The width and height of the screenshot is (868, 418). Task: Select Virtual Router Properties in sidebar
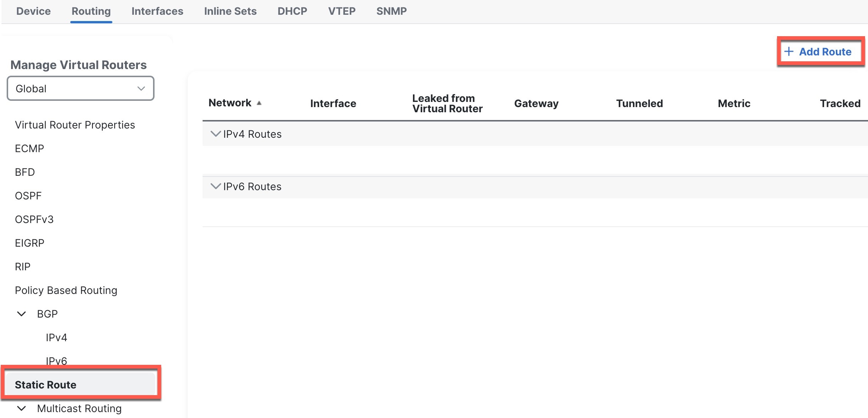pos(75,125)
